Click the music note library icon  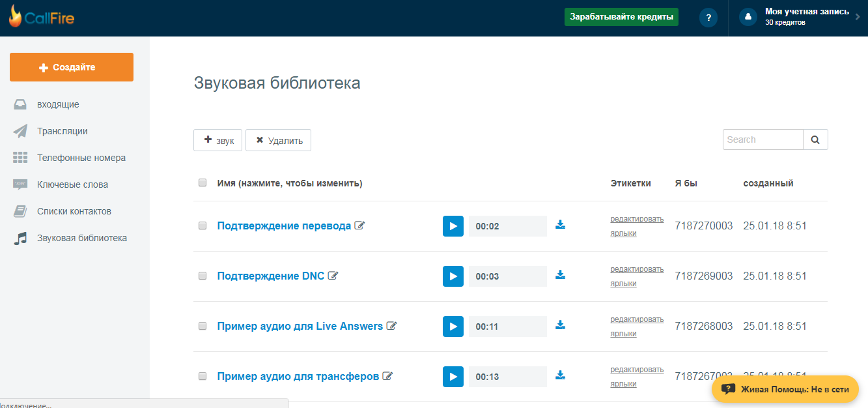coord(21,238)
